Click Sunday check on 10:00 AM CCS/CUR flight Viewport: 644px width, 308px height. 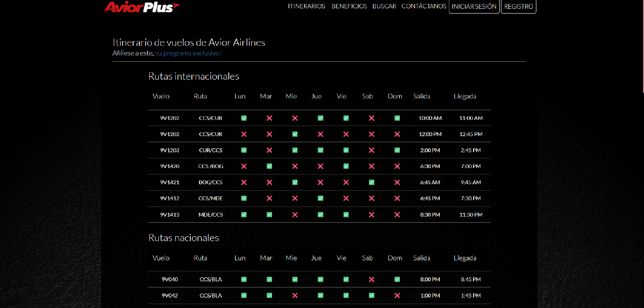point(397,118)
